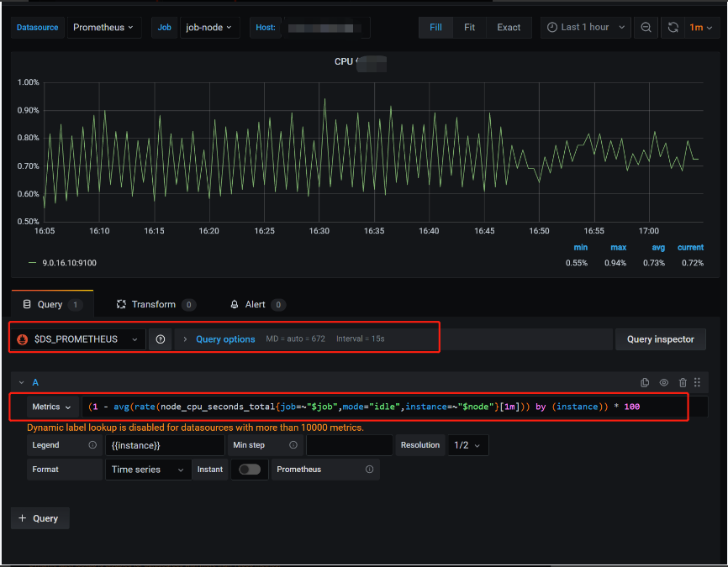Open the Last 1 hour time picker
Screen dimensions: 728x567
coord(585,28)
